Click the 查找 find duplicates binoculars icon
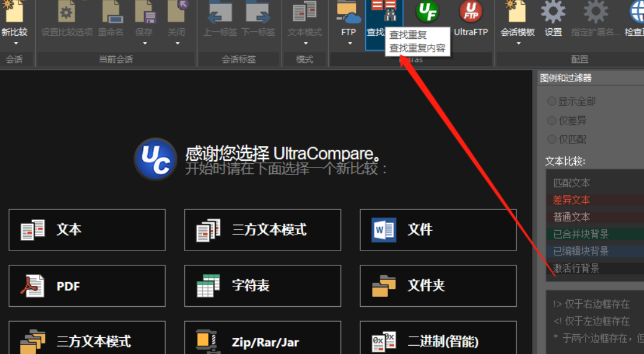644x354 pixels. 384,11
